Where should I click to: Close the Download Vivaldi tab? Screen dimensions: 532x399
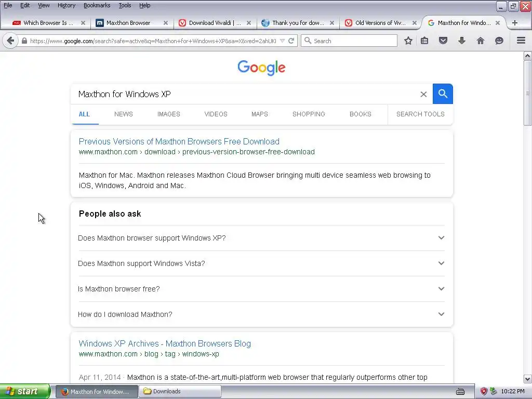coord(249,23)
